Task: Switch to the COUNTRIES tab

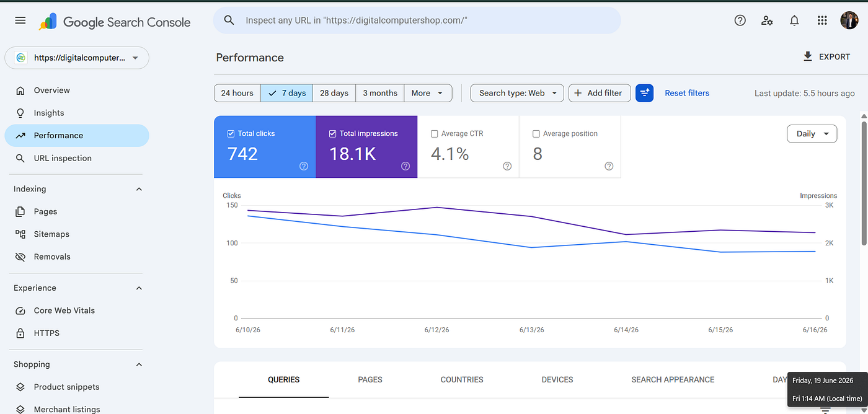Action: tap(462, 379)
